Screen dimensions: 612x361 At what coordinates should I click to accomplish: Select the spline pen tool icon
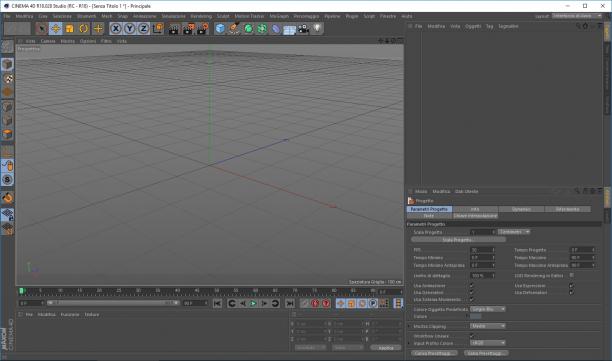(234, 28)
